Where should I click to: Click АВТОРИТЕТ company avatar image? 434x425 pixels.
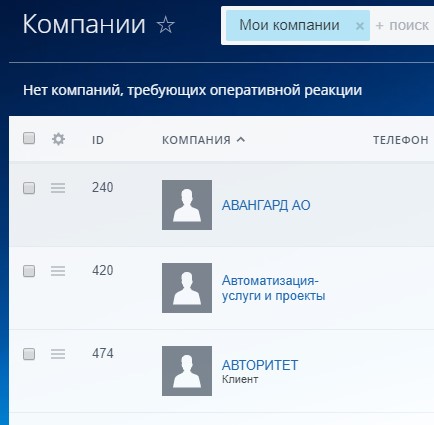click(187, 371)
